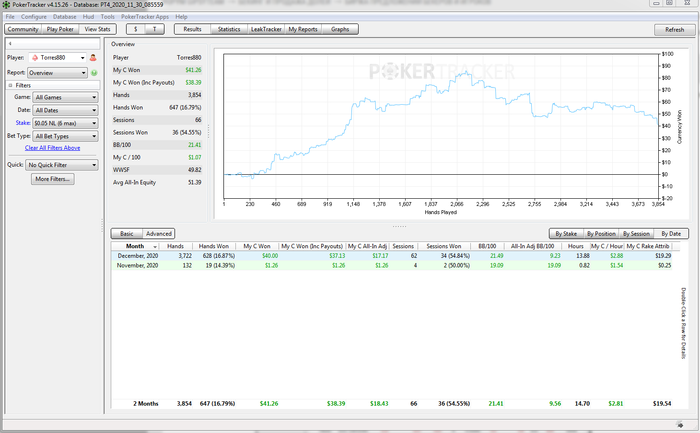
Task: Sort by Sessions Won column header
Action: pyautogui.click(x=444, y=246)
